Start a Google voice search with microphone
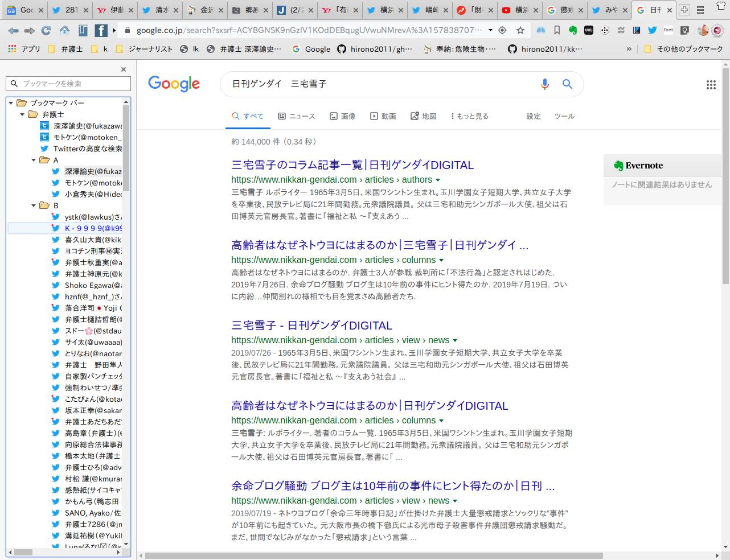 coord(545,84)
